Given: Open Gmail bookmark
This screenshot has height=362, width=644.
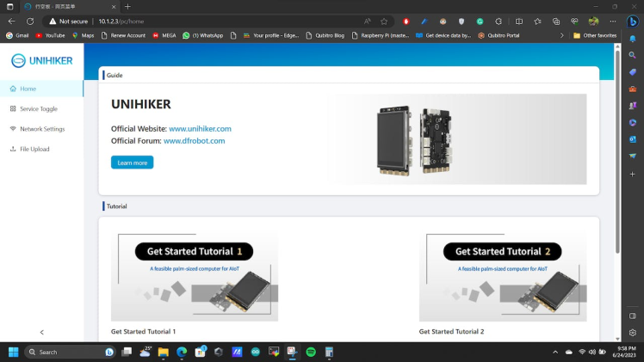Looking at the screenshot, I should [x=17, y=35].
